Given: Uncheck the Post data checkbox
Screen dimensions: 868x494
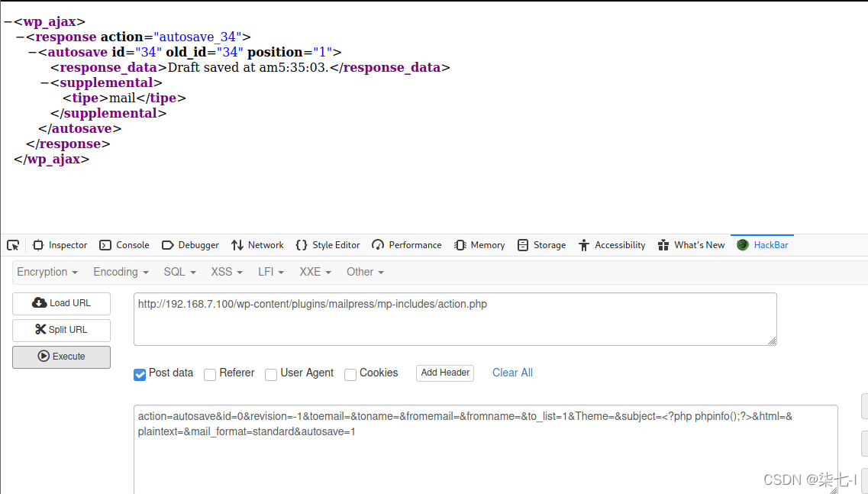Looking at the screenshot, I should (x=140, y=374).
